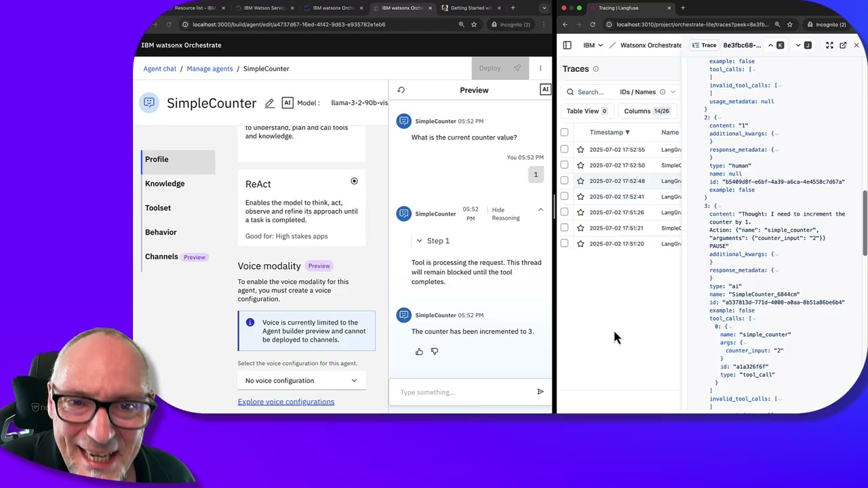Reset the preview chat with refresh icon
868x488 pixels.
point(401,90)
